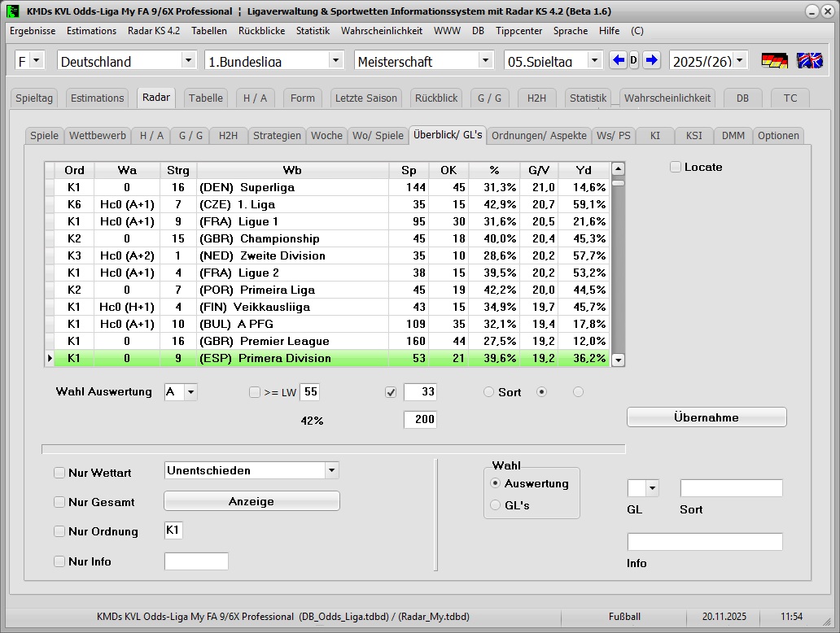This screenshot has height=633, width=840.
Task: Select the GL's radio option
Action: pos(496,505)
